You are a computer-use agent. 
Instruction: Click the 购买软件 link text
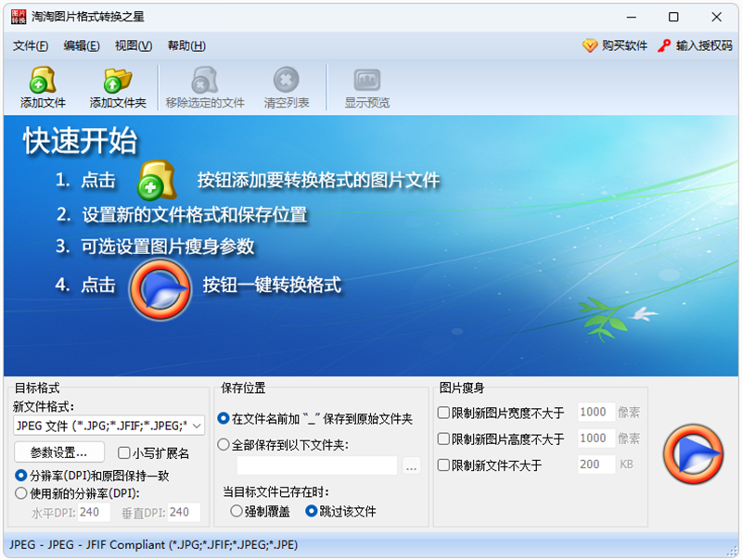coord(624,45)
